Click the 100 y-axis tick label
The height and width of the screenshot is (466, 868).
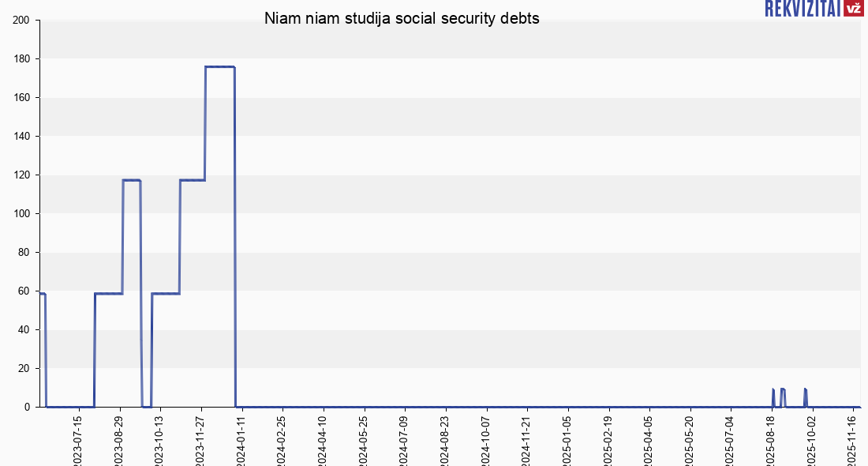(21, 214)
